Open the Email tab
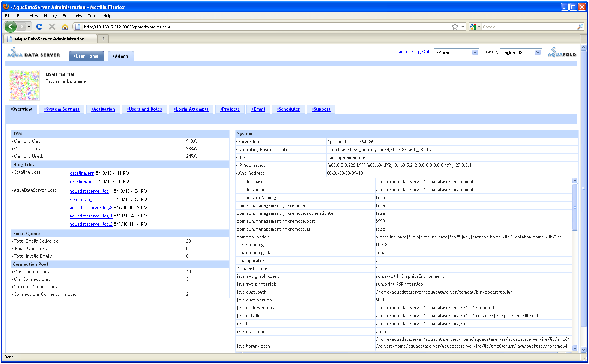589x364 pixels. (258, 109)
